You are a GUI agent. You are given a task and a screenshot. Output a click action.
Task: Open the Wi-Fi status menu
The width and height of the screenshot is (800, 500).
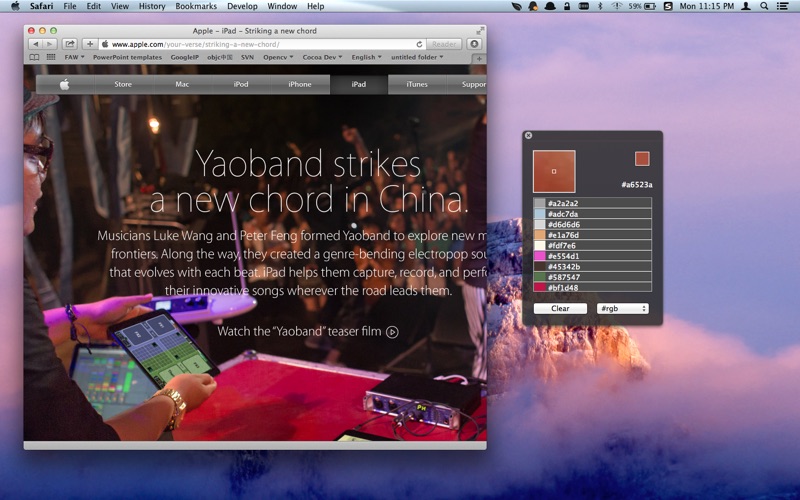[617, 6]
